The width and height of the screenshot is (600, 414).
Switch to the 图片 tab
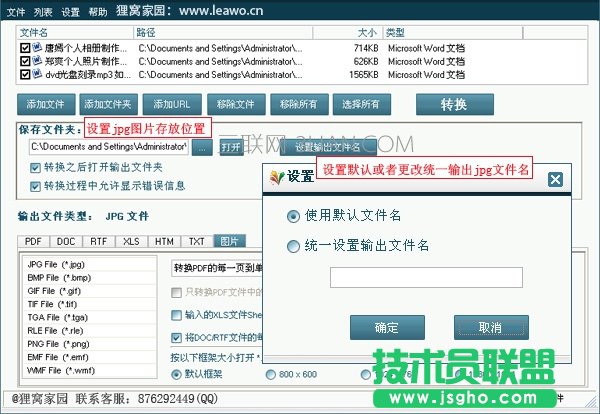(x=230, y=241)
